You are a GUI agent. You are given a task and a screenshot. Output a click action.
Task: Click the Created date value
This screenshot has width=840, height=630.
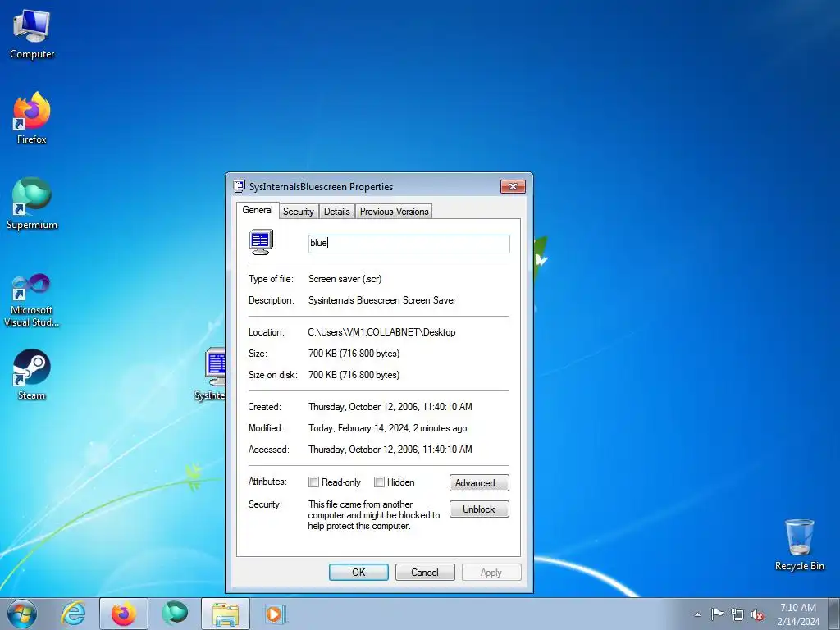tap(390, 407)
